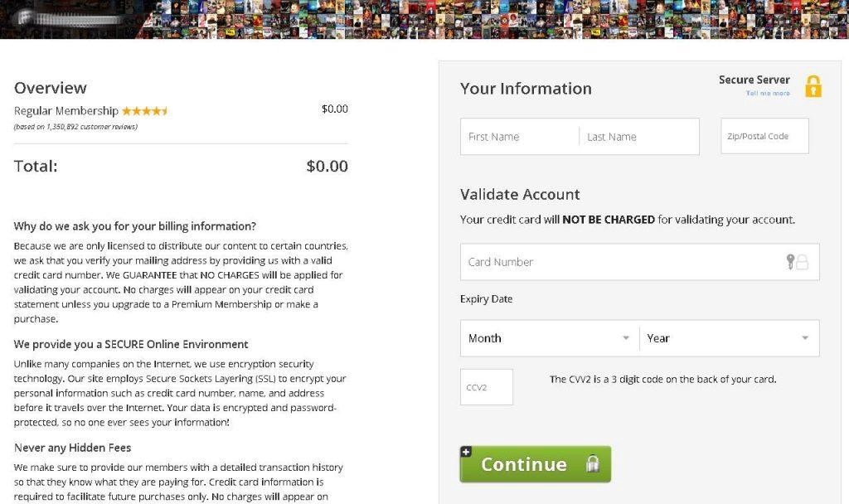Click the movie poster collage banner
849x504 pixels.
point(497,18)
